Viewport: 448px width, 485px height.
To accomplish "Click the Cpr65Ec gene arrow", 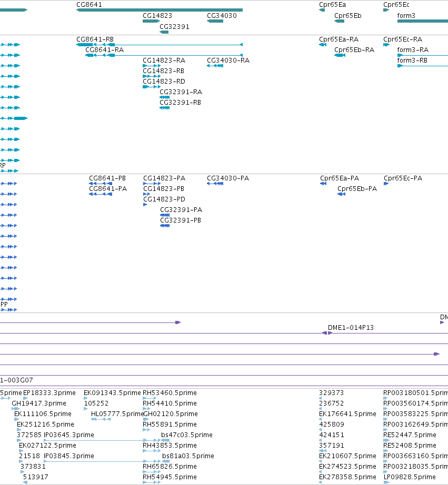I will tap(386, 10).
